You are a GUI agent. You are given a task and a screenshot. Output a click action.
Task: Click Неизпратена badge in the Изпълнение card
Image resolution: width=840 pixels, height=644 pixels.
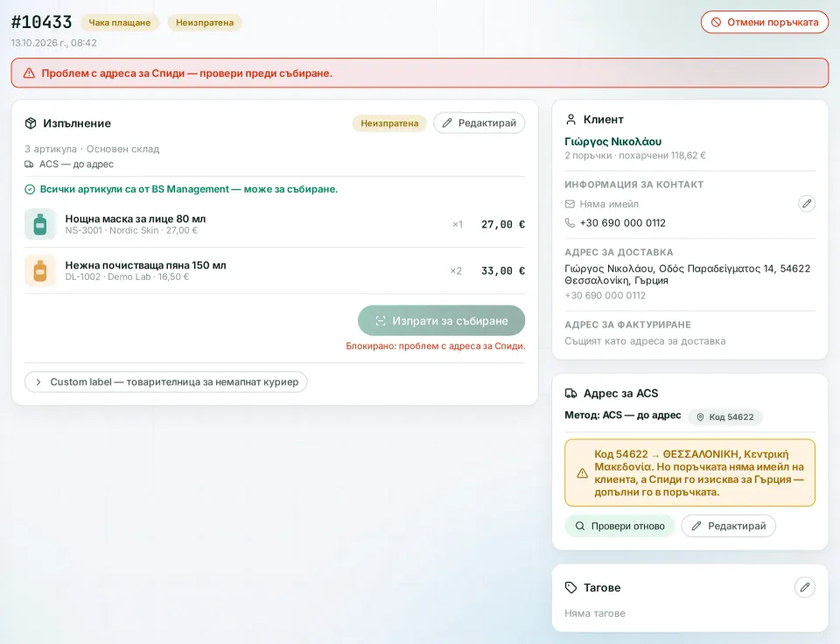point(389,123)
